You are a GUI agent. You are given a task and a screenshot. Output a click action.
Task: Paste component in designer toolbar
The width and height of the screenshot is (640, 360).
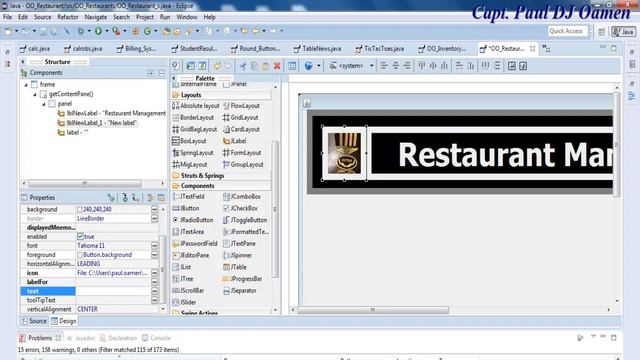click(x=266, y=66)
